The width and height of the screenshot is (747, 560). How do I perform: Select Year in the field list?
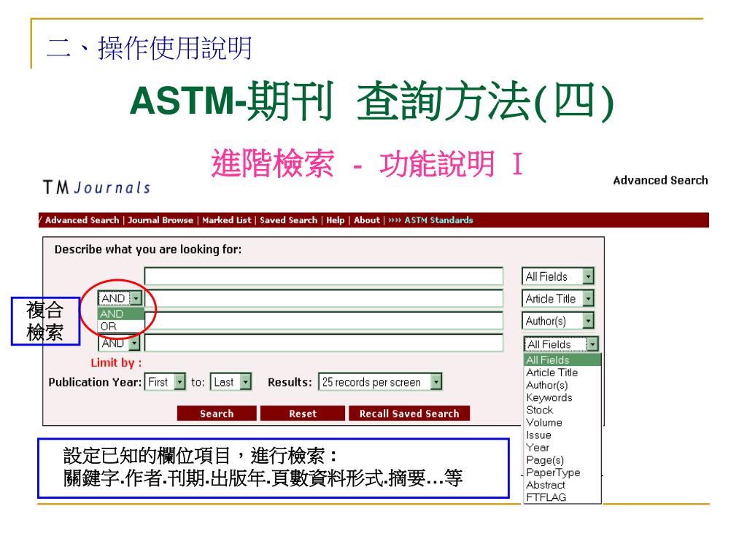tap(562, 447)
